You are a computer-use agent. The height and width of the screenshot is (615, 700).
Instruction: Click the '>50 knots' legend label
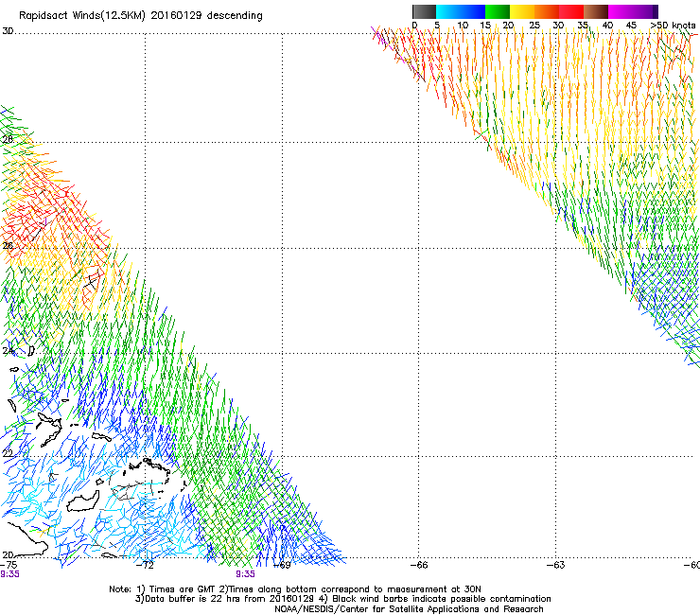pyautogui.click(x=673, y=26)
